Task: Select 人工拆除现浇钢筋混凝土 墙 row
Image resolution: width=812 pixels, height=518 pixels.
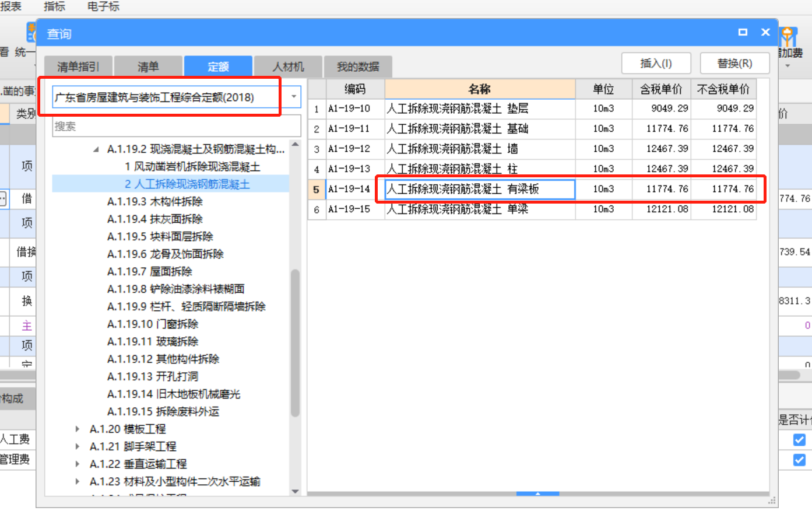Action: tap(532, 149)
